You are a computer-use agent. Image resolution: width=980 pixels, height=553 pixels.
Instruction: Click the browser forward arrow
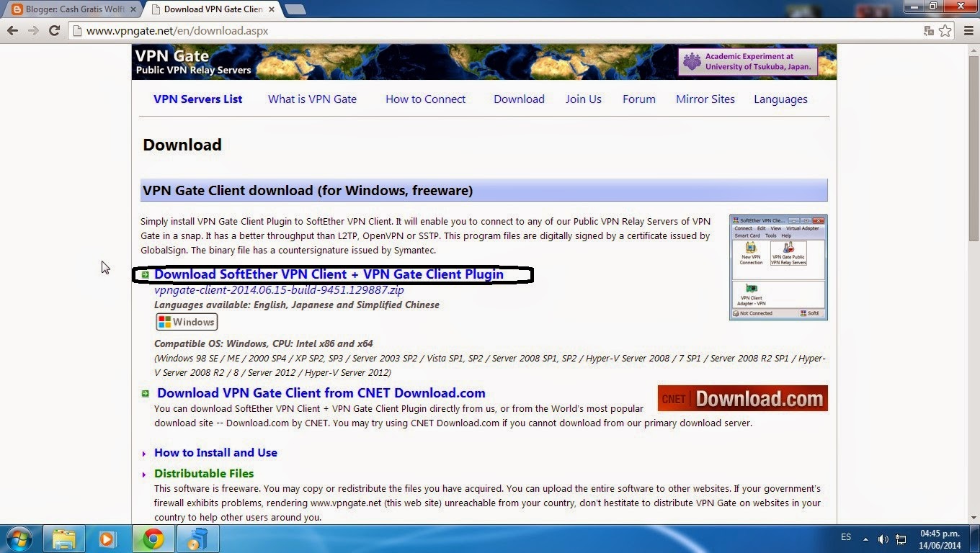click(33, 30)
